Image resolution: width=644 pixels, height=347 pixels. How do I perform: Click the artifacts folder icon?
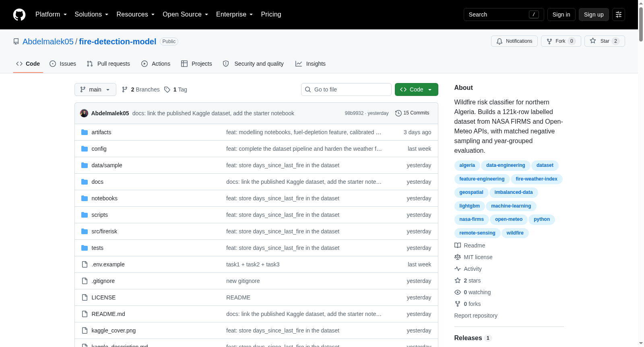click(85, 132)
